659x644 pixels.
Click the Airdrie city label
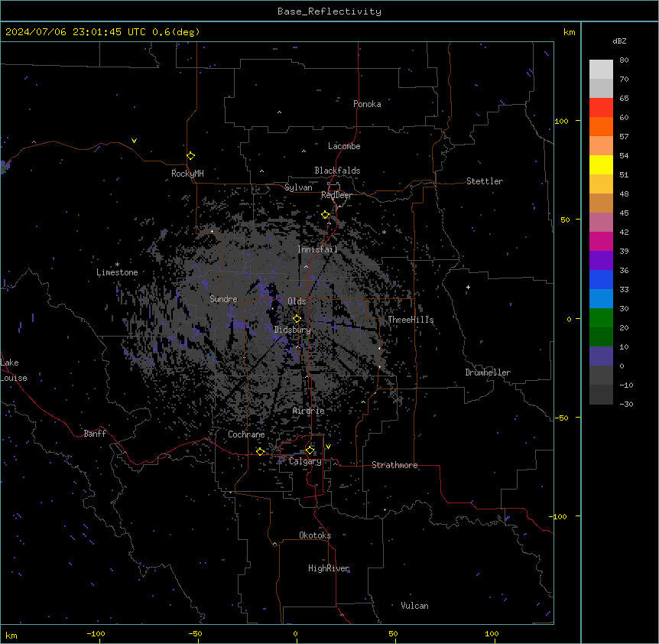[309, 411]
